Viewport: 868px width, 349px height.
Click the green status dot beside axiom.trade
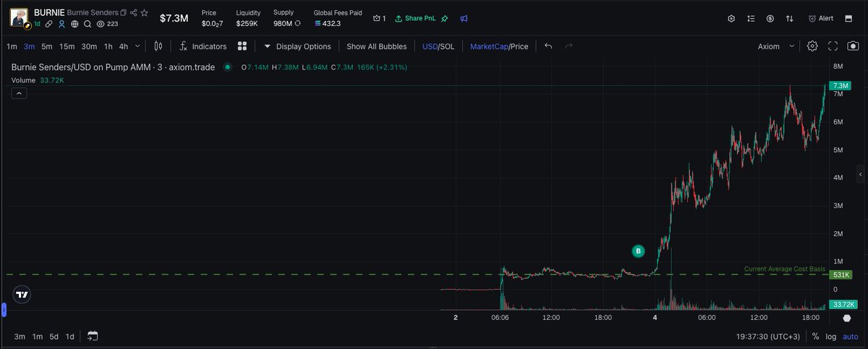[x=227, y=67]
